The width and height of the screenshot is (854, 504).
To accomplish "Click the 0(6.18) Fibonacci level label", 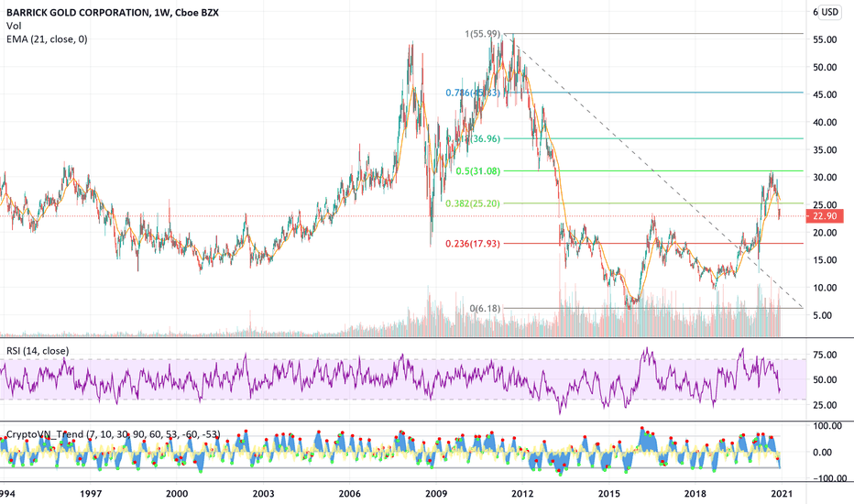I will (485, 309).
